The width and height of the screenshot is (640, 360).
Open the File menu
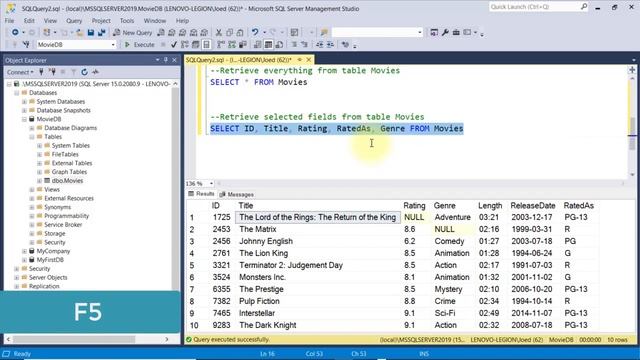[9, 20]
